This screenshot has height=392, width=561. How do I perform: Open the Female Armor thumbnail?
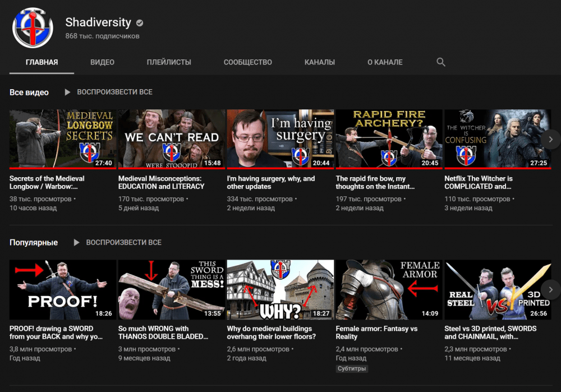(389, 289)
